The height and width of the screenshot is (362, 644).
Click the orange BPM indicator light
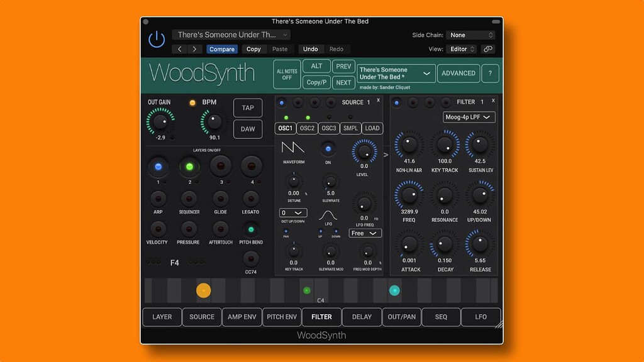(192, 102)
